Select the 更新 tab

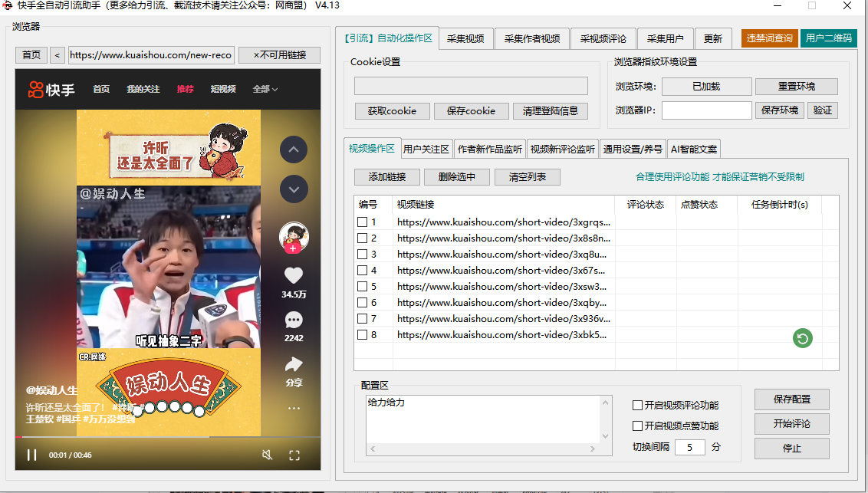click(713, 39)
